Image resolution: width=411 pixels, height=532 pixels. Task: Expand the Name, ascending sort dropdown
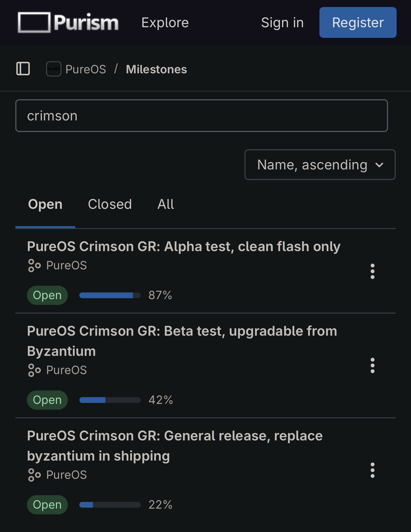coord(320,165)
